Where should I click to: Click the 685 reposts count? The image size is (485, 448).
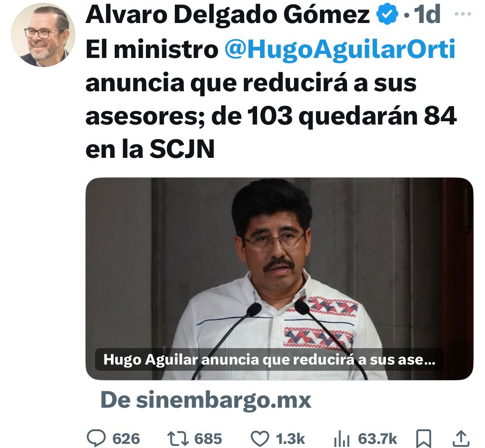(x=208, y=439)
